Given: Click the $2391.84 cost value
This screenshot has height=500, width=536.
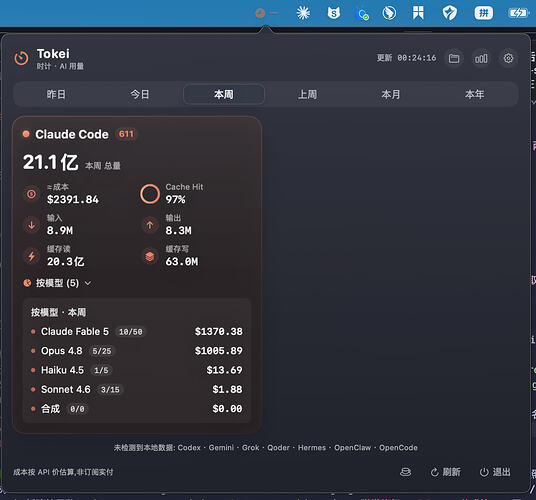Looking at the screenshot, I should (73, 199).
